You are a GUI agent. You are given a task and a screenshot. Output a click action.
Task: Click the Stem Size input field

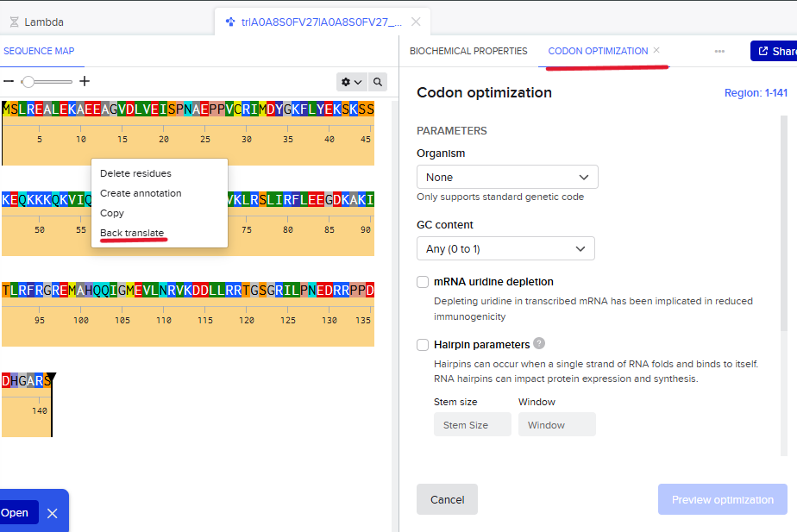pos(472,424)
